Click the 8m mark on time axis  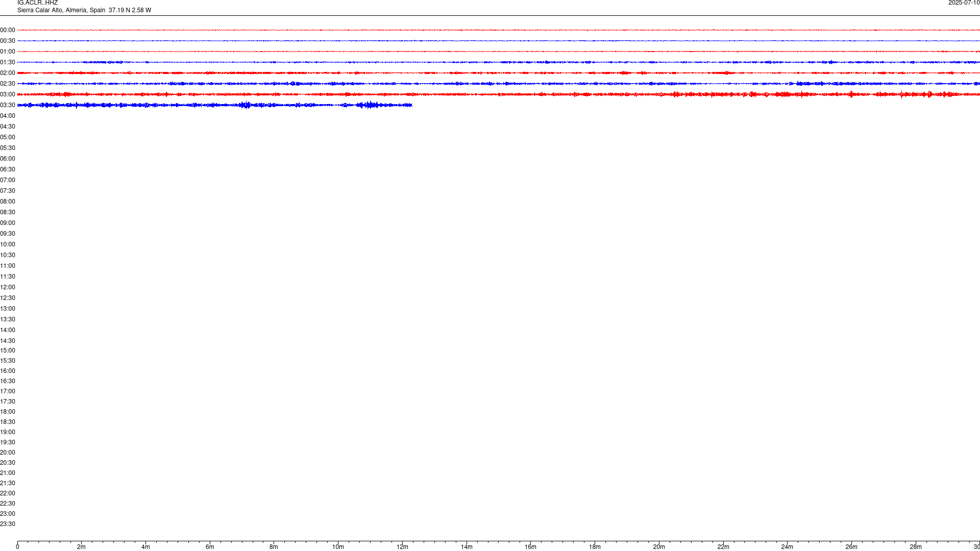(x=274, y=547)
